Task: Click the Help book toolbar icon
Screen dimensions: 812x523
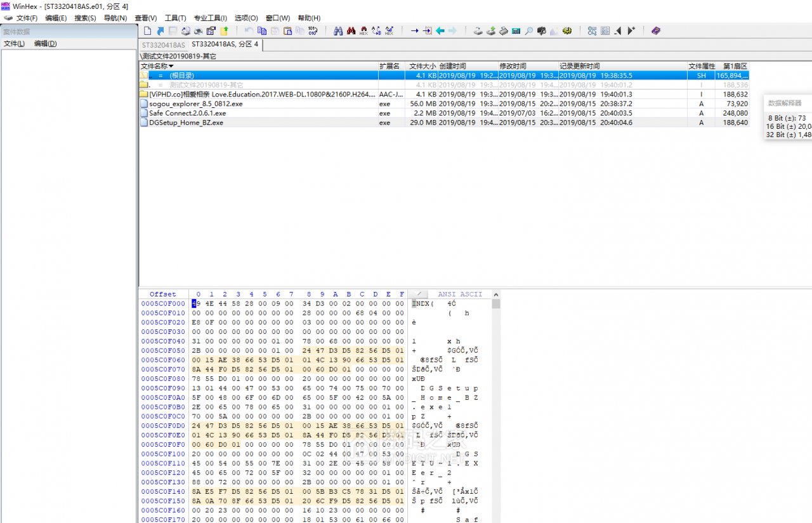Action: pyautogui.click(x=655, y=30)
